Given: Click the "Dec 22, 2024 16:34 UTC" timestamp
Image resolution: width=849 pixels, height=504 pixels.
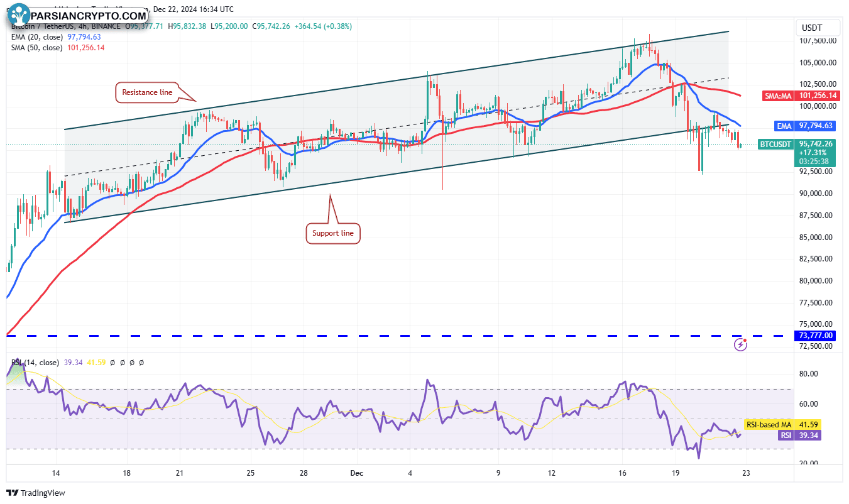Looking at the screenshot, I should [193, 9].
